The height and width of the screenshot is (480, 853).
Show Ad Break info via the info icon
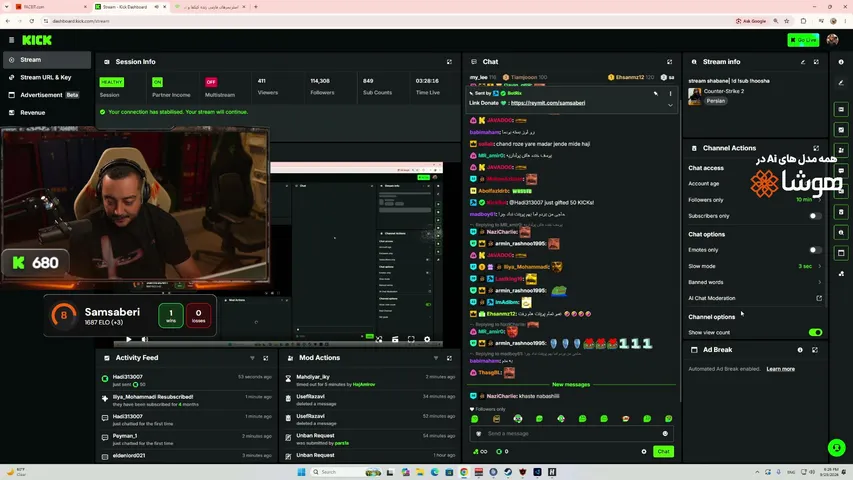(x=800, y=350)
